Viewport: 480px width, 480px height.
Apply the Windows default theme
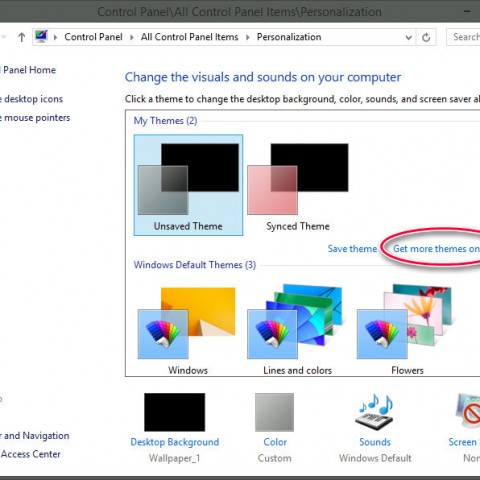click(x=188, y=331)
